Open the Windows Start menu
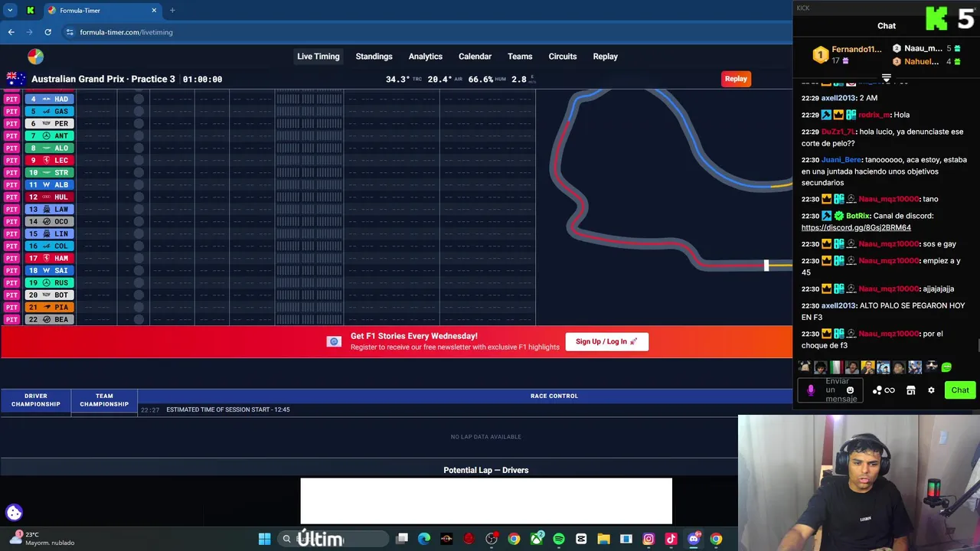The image size is (980, 551). pyautogui.click(x=264, y=539)
